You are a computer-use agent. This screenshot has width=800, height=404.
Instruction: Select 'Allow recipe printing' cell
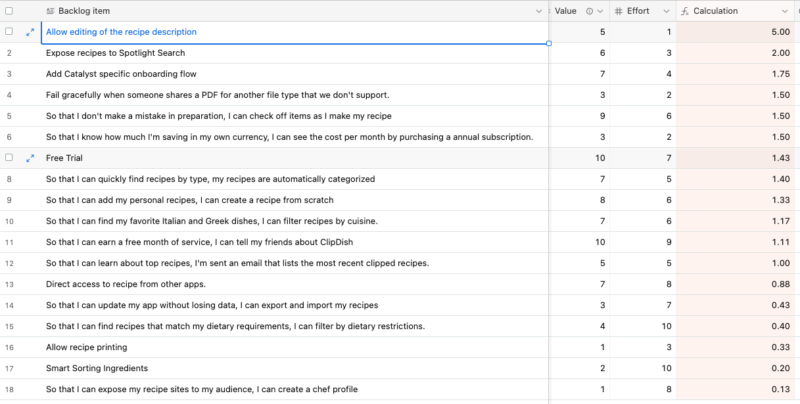[x=294, y=347]
